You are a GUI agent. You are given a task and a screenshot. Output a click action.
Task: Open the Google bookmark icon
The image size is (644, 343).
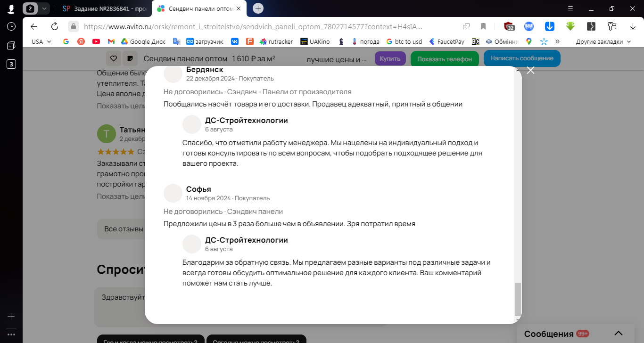coord(66,41)
